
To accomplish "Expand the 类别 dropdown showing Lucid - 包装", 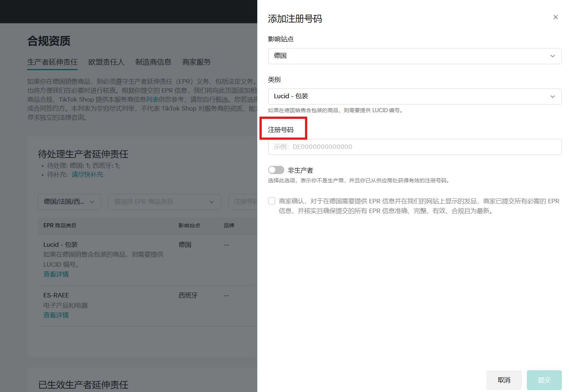I will (414, 96).
